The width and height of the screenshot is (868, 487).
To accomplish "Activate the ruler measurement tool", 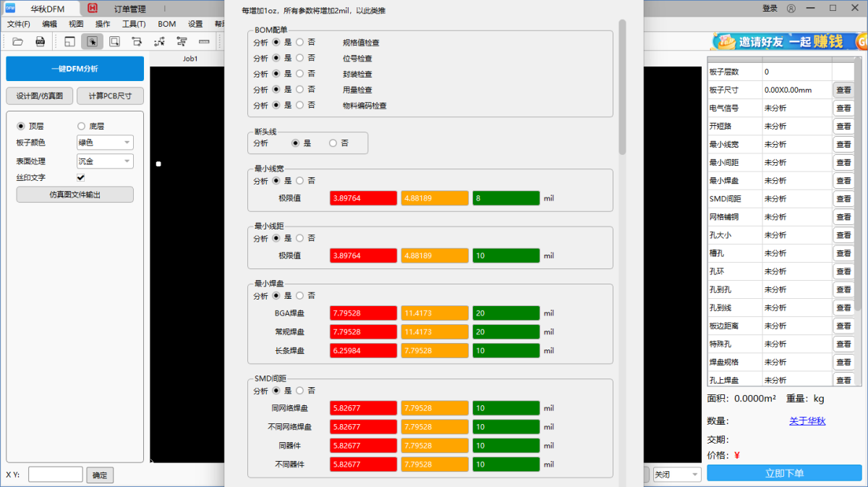I will pos(204,41).
